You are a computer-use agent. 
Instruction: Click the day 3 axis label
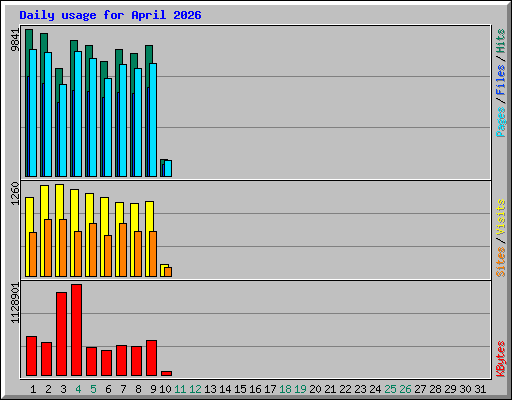click(x=63, y=389)
